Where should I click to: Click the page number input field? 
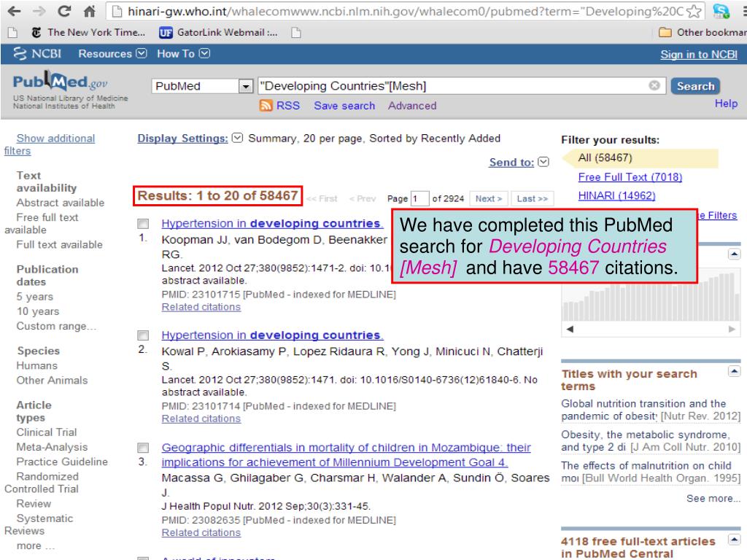pos(419,198)
